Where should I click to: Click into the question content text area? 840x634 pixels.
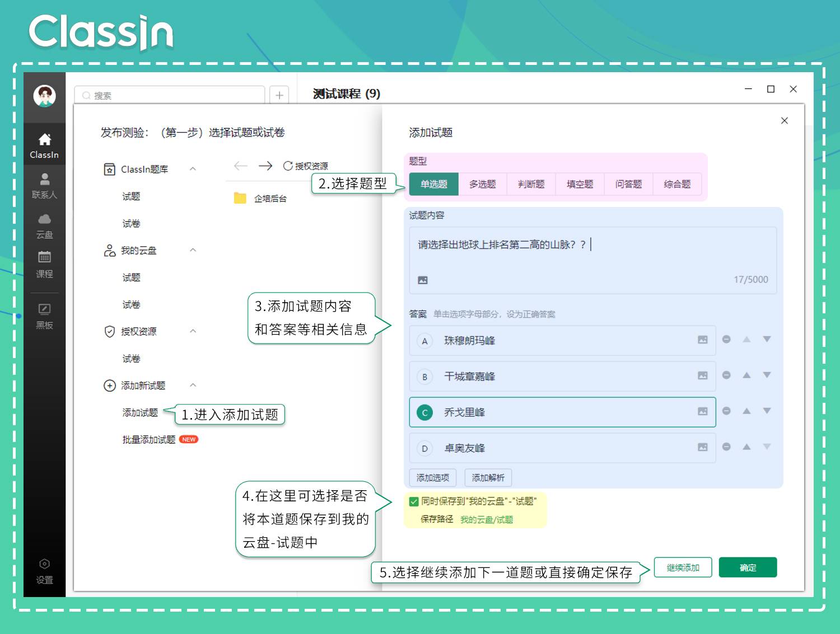tap(593, 260)
